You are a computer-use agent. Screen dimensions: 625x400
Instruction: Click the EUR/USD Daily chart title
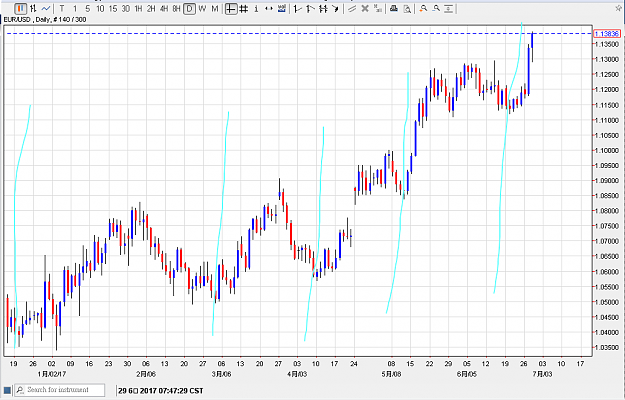[45, 20]
